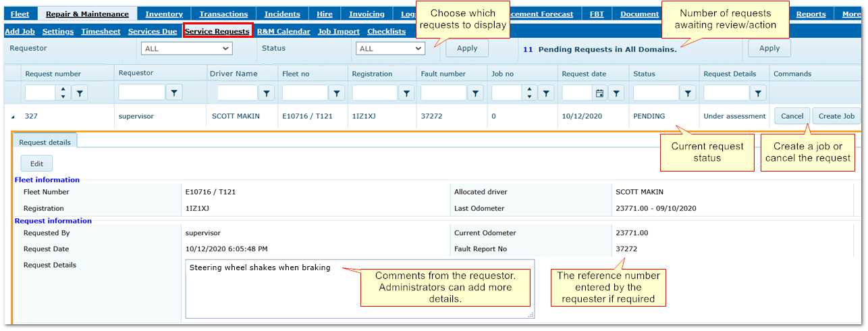The width and height of the screenshot is (868, 331).
Task: Cancel service request 327
Action: click(x=792, y=116)
